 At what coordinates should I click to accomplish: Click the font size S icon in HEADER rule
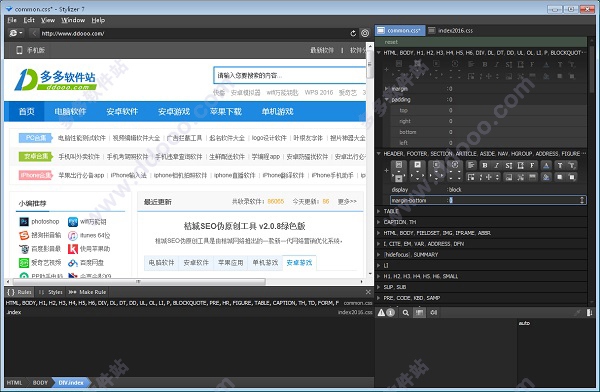click(509, 165)
